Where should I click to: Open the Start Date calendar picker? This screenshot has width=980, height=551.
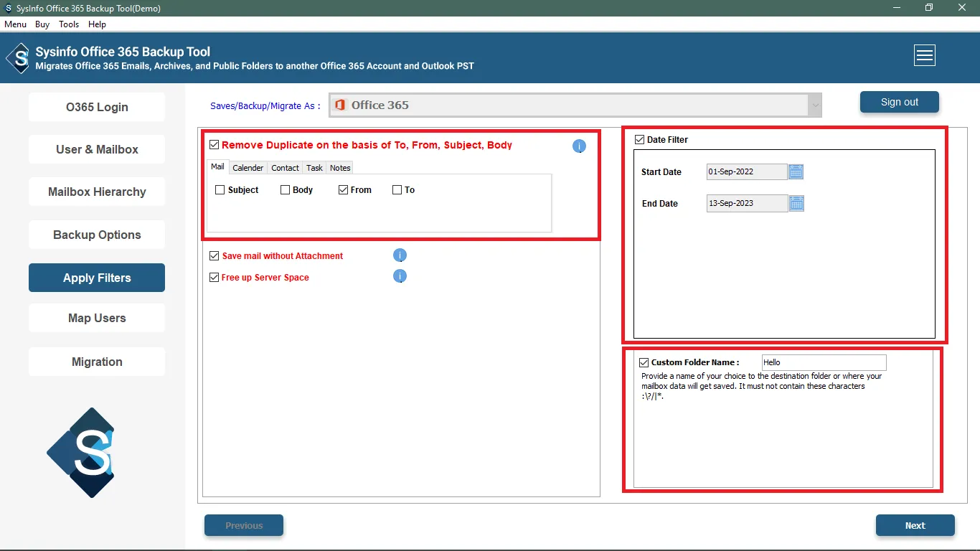pyautogui.click(x=796, y=171)
